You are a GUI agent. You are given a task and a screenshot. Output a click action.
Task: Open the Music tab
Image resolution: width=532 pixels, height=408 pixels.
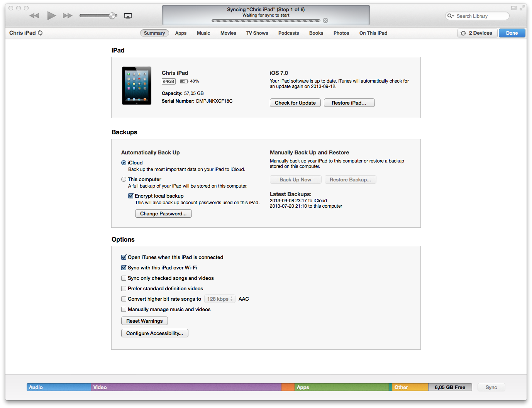click(x=203, y=33)
